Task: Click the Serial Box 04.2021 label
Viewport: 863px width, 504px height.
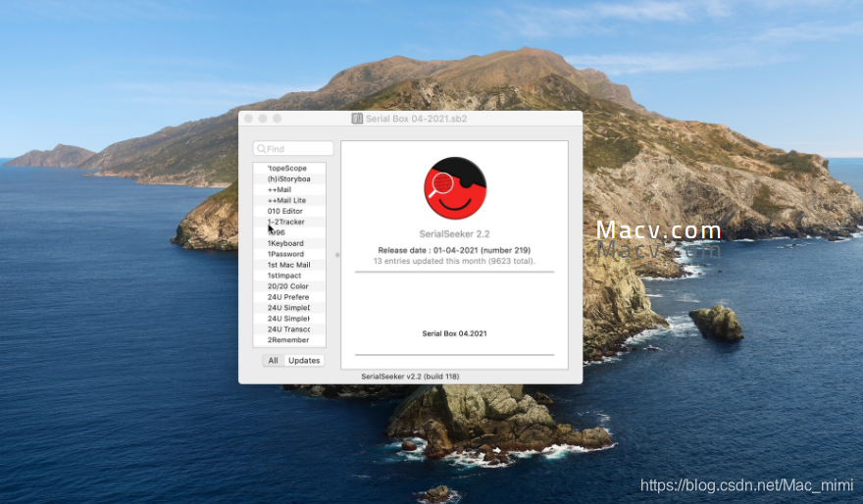Action: tap(455, 333)
